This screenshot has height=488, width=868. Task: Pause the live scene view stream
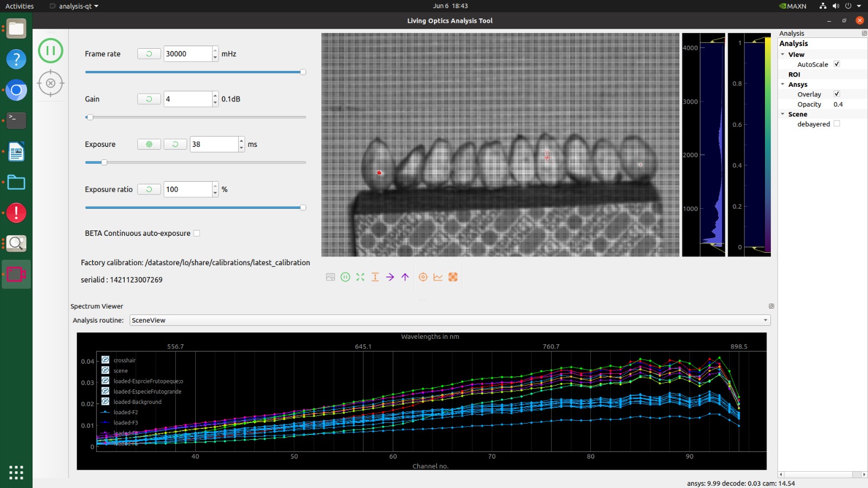pyautogui.click(x=346, y=277)
